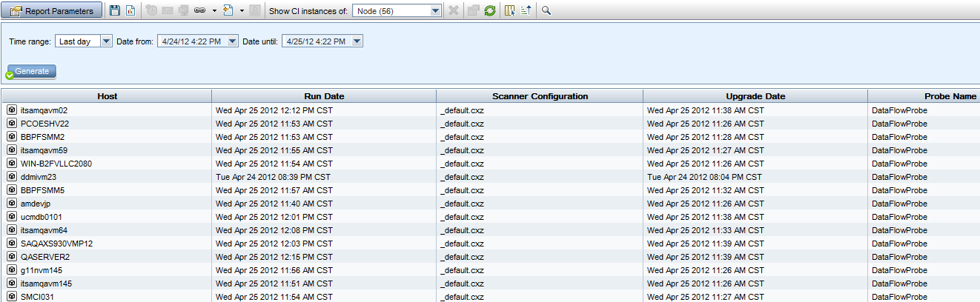Select the itsamqavm02 host row
Screen dimensions: 980x302
[x=44, y=110]
